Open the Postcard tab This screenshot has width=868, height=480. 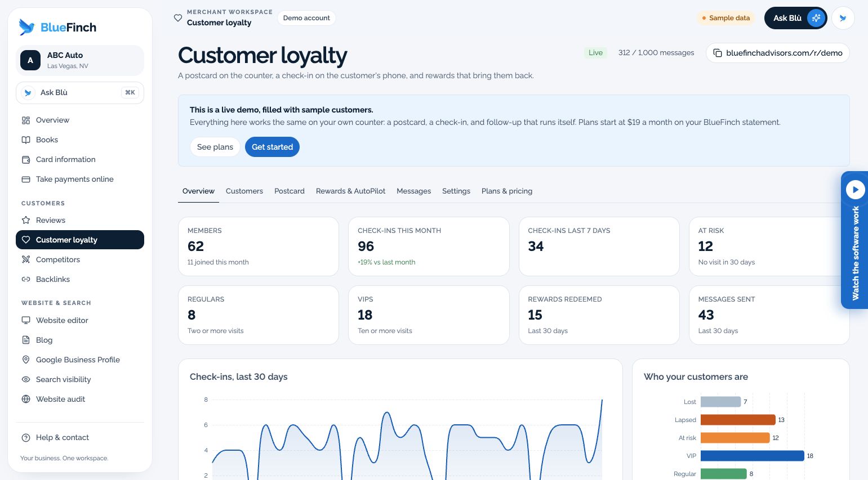coord(290,191)
